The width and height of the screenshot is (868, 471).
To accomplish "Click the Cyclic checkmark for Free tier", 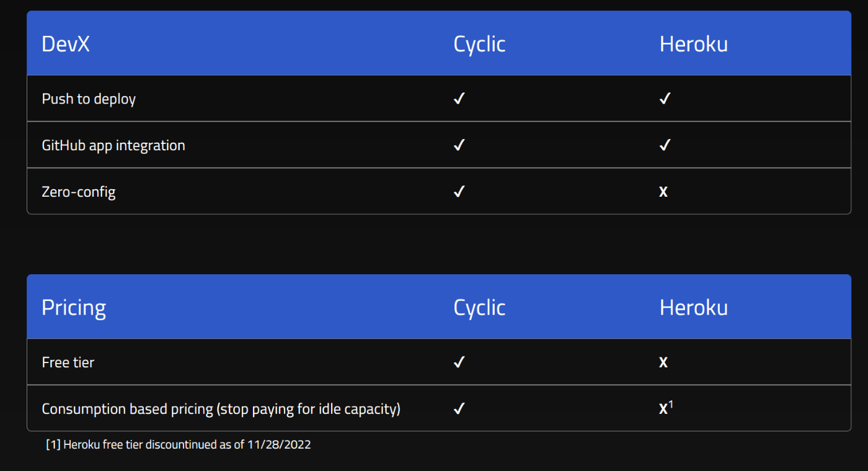I will click(x=459, y=362).
